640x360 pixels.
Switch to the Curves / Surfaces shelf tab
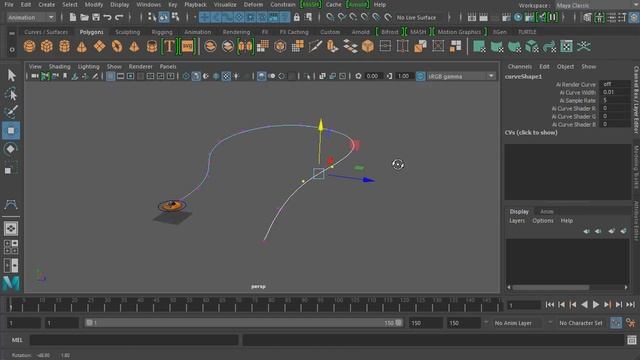coord(46,32)
